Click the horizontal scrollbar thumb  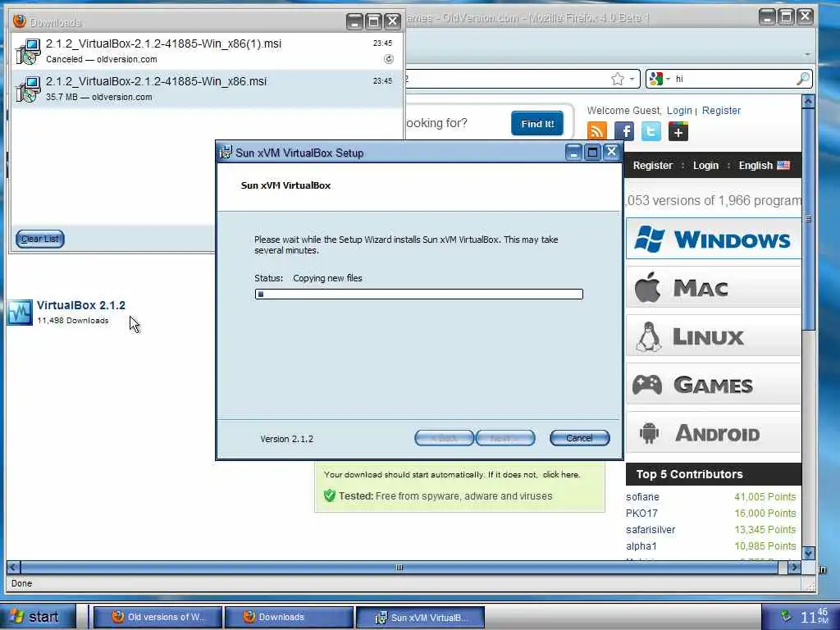point(399,568)
